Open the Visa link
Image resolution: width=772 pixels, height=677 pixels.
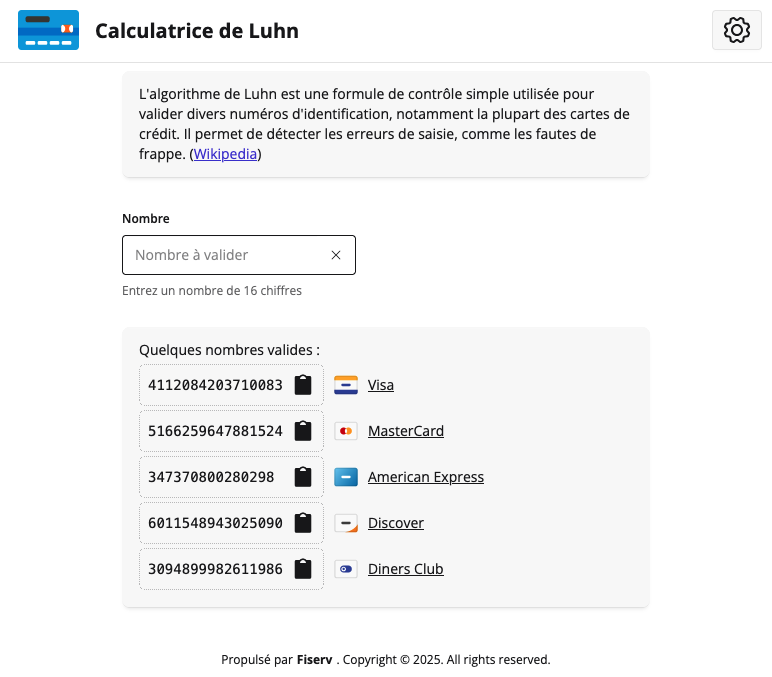381,385
